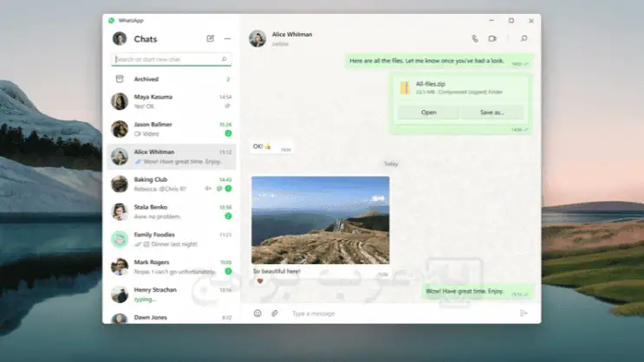Click Maya Kasuma's profile picture
644x362 pixels.
tap(120, 101)
